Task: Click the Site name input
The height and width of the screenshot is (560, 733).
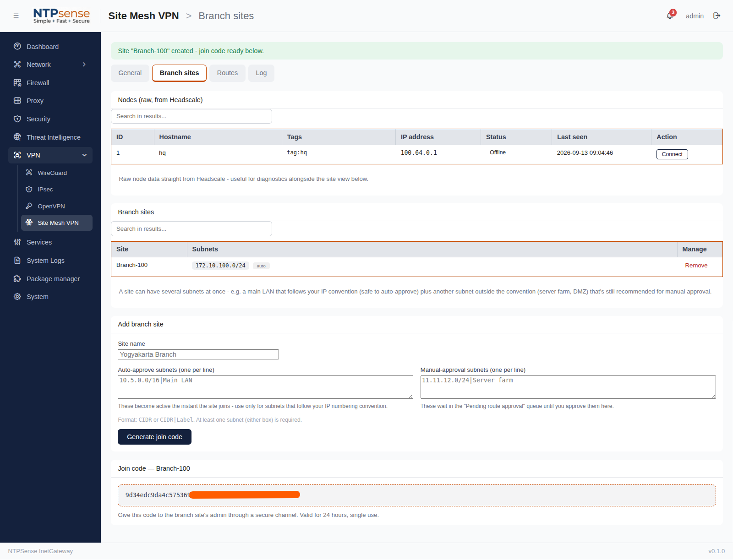Action: tap(198, 354)
